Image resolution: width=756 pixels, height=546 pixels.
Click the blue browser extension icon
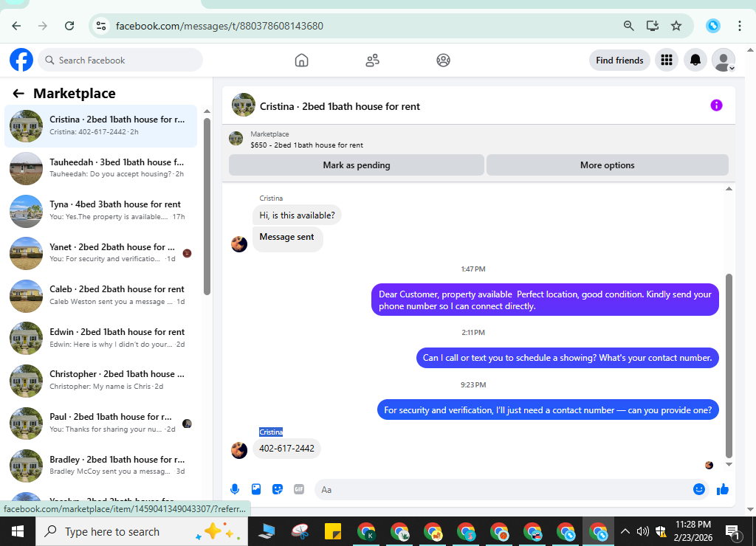(x=712, y=26)
